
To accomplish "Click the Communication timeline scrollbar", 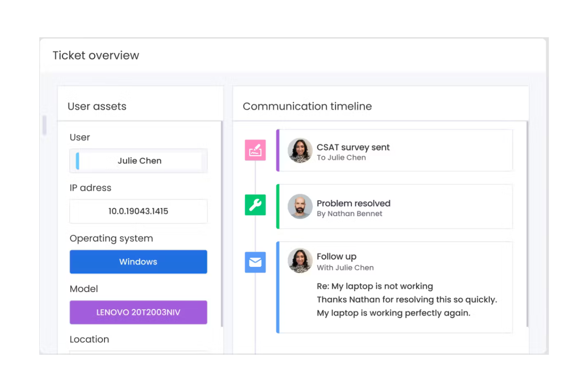I will coord(527,224).
